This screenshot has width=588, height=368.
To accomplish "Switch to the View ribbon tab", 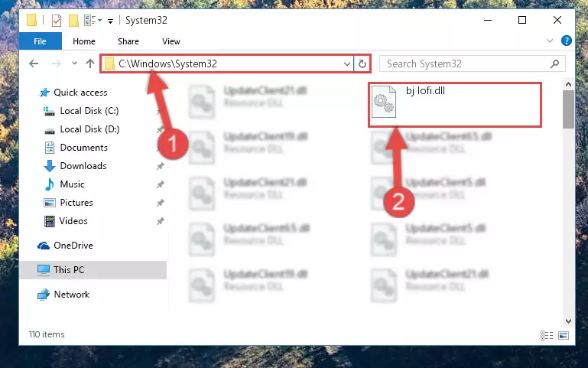I will (x=171, y=41).
